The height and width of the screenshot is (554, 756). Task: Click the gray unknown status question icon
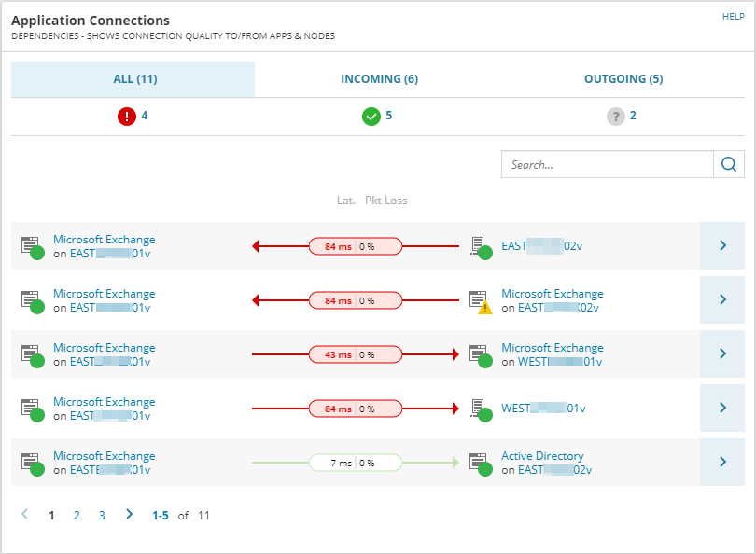coord(616,117)
